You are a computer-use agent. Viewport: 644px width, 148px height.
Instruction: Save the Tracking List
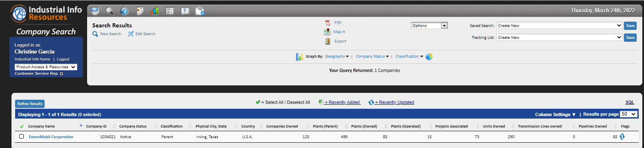point(630,38)
